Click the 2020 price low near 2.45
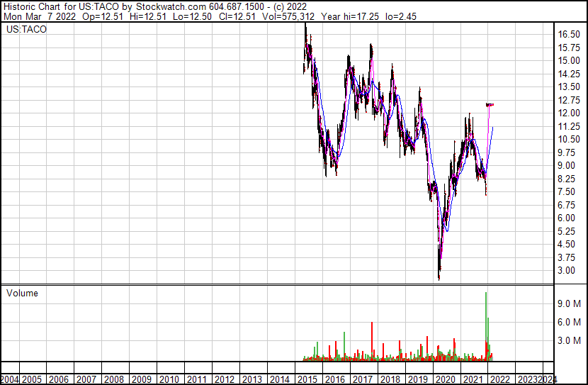 (x=439, y=277)
